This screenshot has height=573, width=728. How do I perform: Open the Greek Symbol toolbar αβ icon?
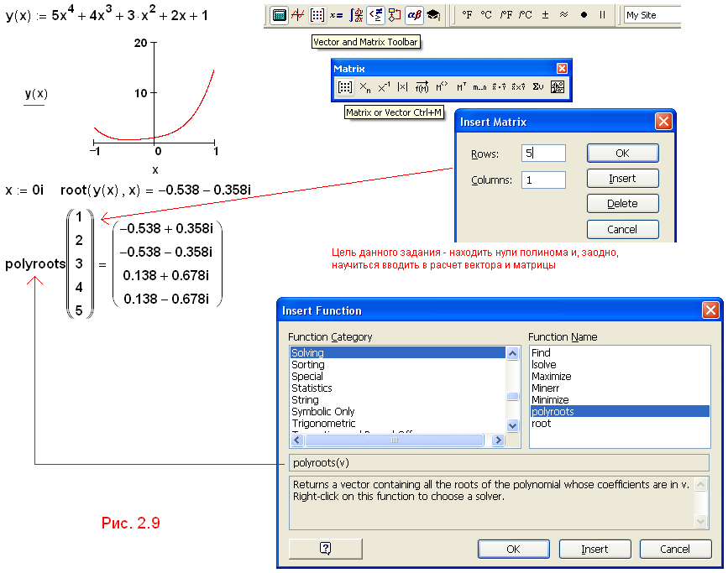coord(414,15)
